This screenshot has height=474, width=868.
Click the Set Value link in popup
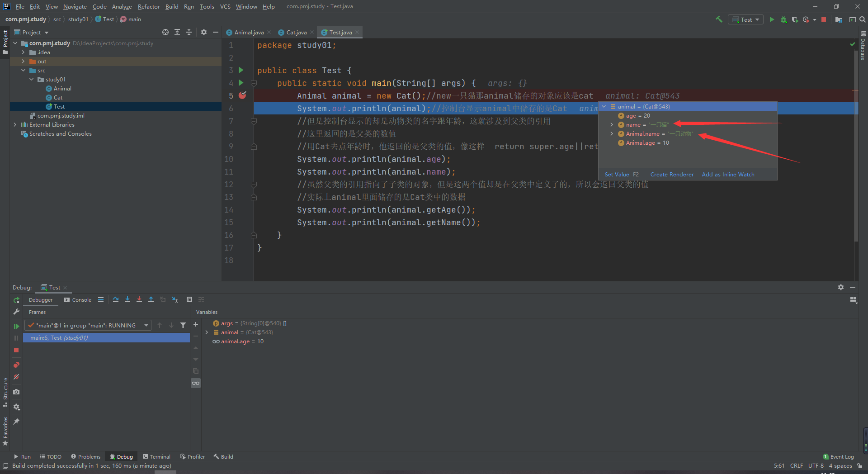(617, 174)
